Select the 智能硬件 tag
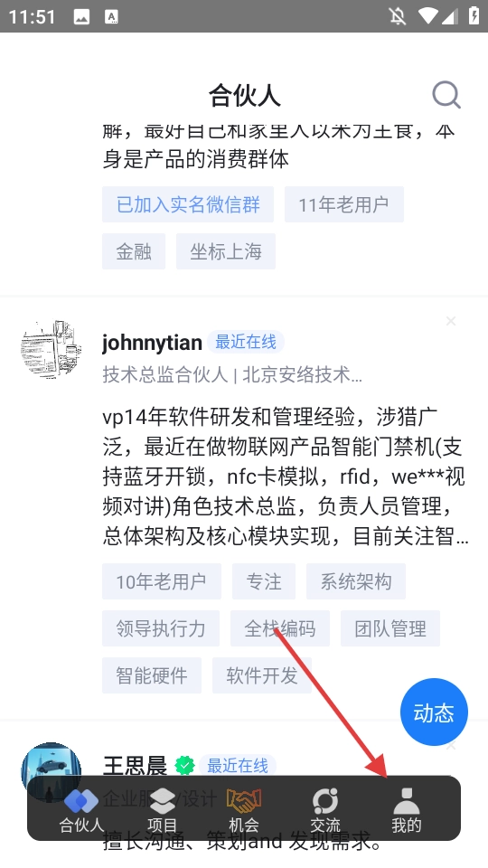 (152, 676)
